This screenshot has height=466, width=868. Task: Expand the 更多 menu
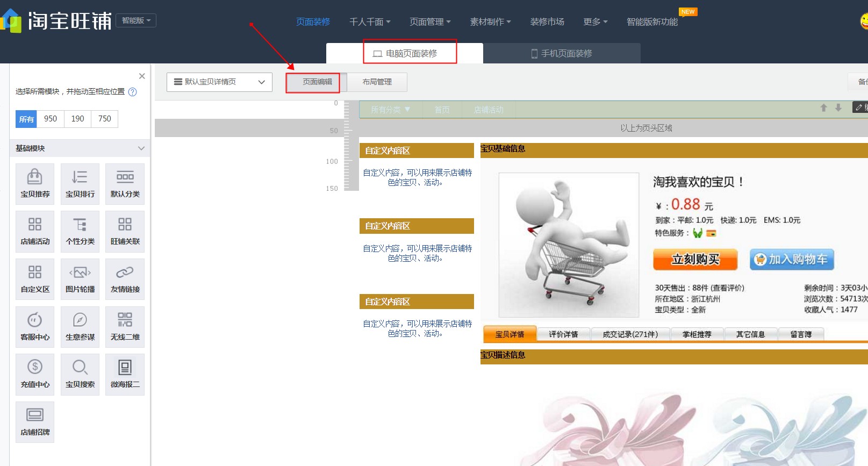[596, 22]
